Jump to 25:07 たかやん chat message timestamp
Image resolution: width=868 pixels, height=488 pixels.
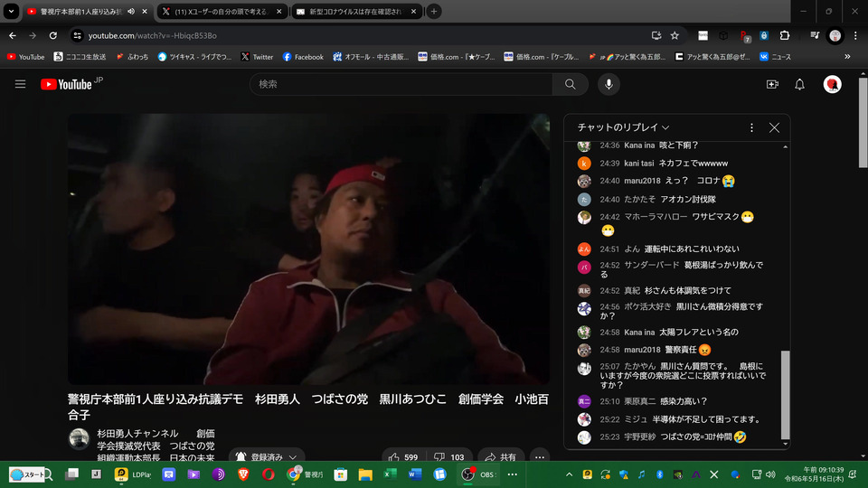(x=609, y=366)
